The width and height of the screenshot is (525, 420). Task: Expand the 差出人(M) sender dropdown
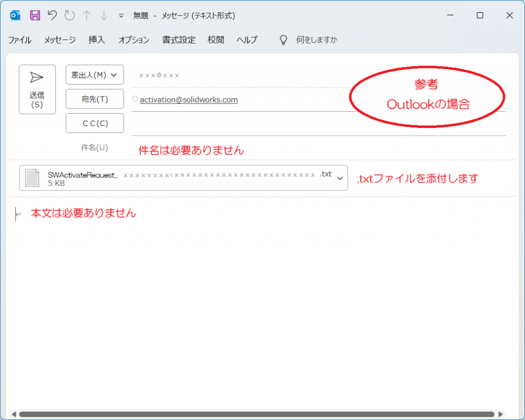coord(95,75)
